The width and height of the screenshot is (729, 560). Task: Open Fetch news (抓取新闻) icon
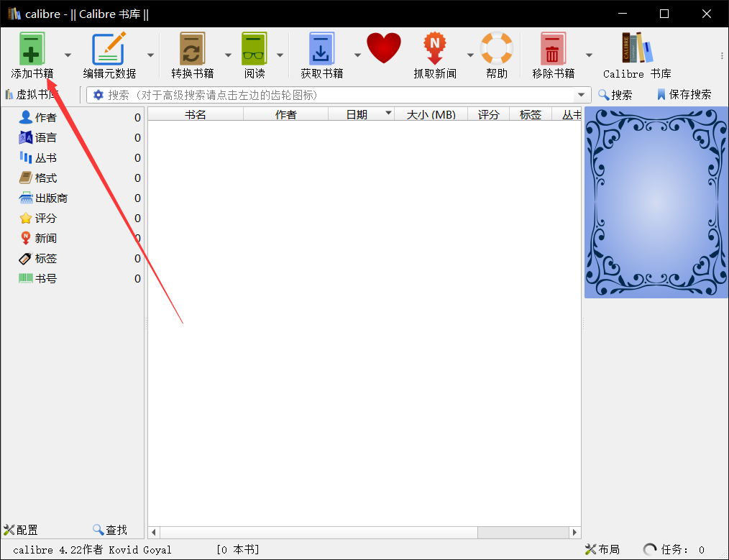pyautogui.click(x=435, y=48)
